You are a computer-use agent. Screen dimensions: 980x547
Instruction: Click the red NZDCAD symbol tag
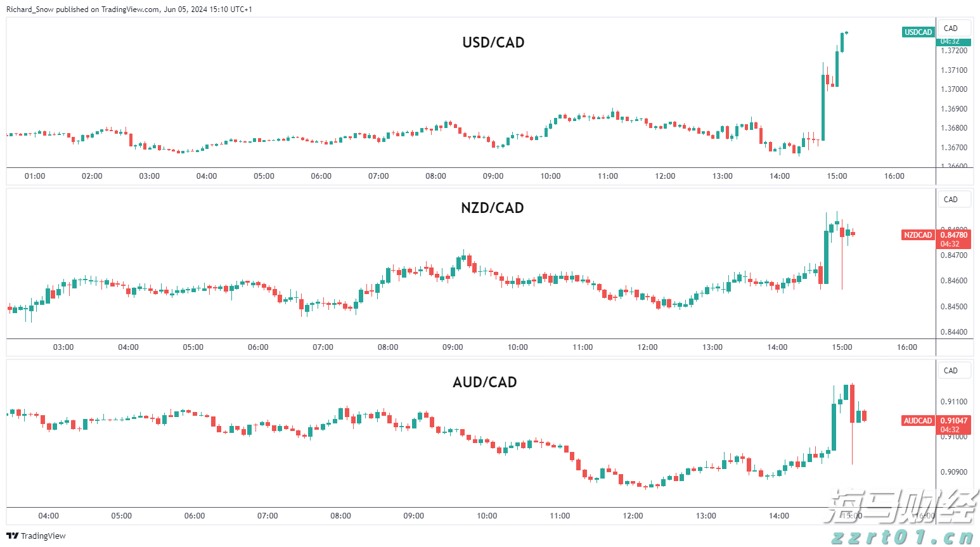click(x=918, y=235)
